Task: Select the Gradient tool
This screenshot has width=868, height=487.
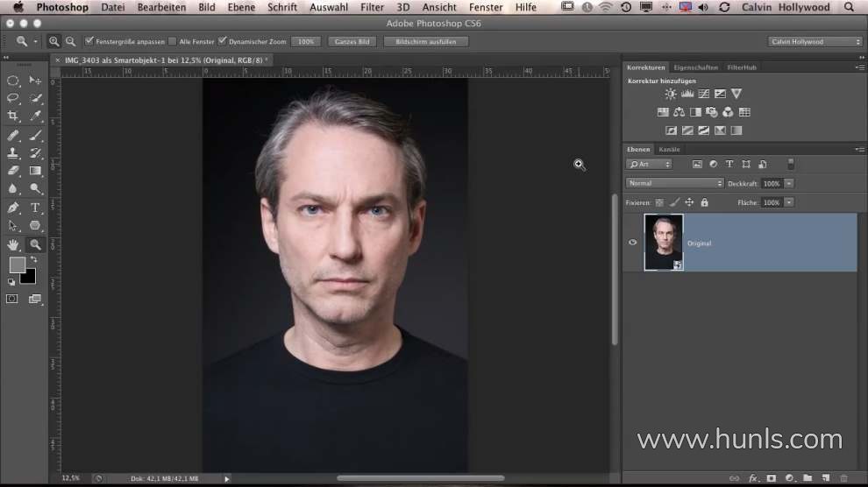Action: [35, 171]
